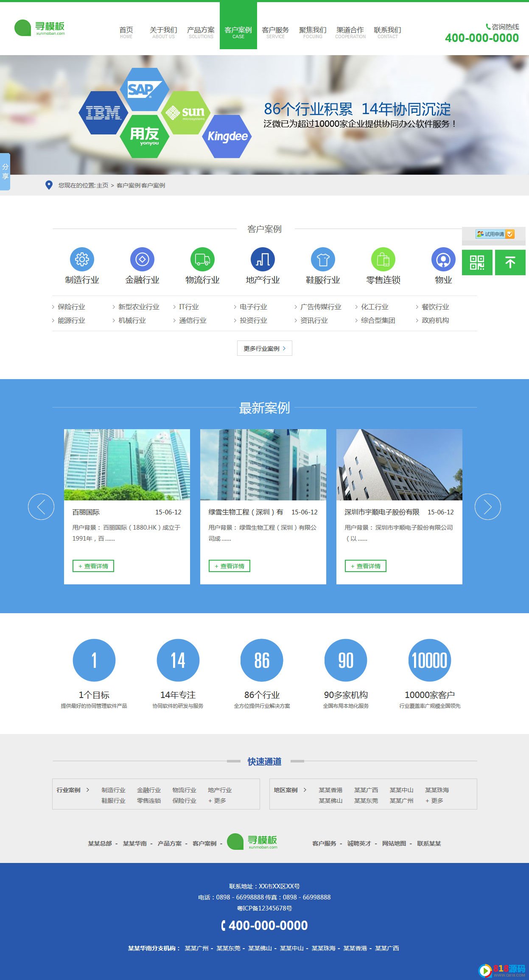529x980 pixels.
Task: Go to 首页 HOME in navigation
Action: pos(126,32)
